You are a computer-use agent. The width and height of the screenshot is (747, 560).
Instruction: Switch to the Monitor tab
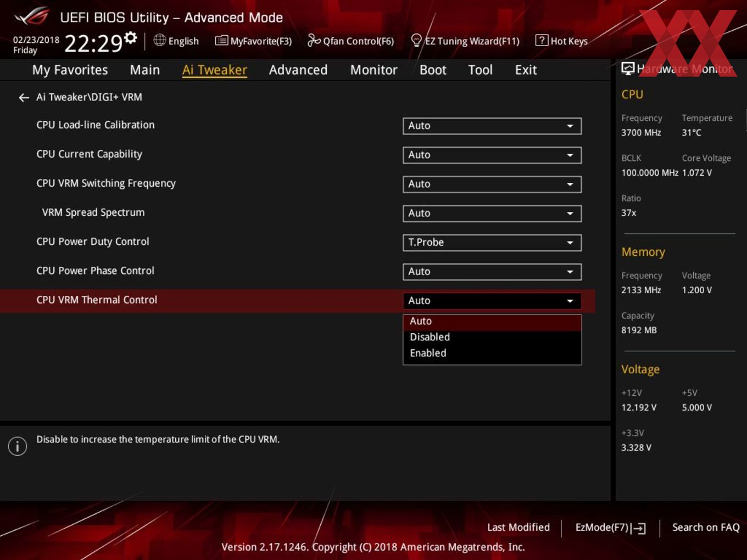point(374,70)
